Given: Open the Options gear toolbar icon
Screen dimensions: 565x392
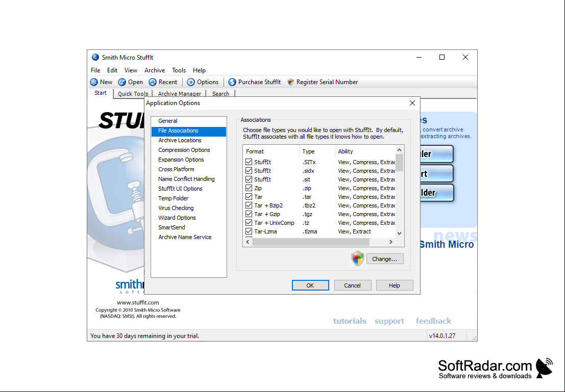Looking at the screenshot, I should (190, 82).
